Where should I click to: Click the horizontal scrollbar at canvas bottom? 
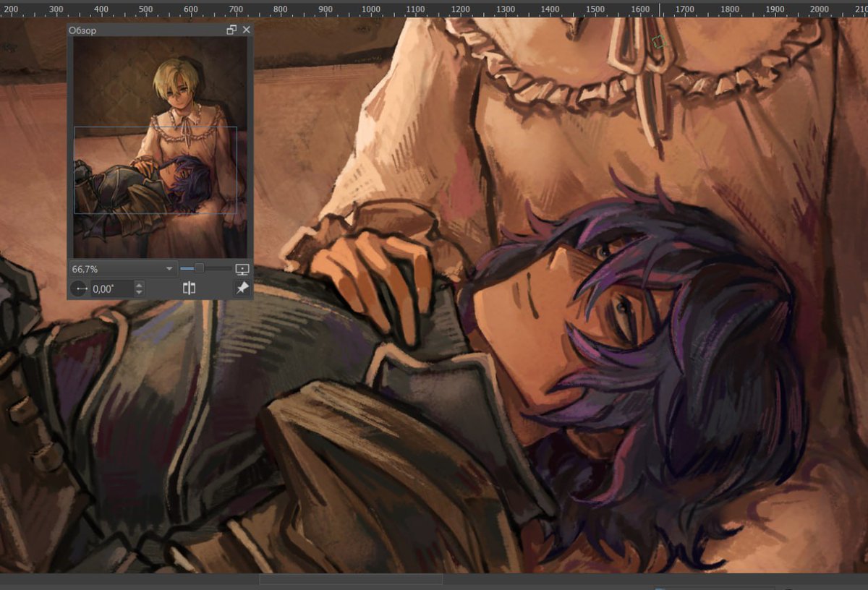point(351,579)
